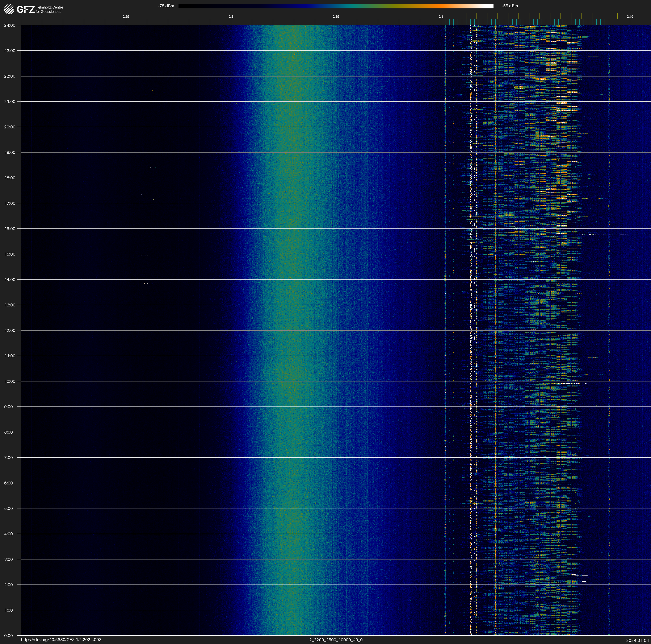
Task: Click the GFZ Helmholtz Centre logo
Action: 34,9
